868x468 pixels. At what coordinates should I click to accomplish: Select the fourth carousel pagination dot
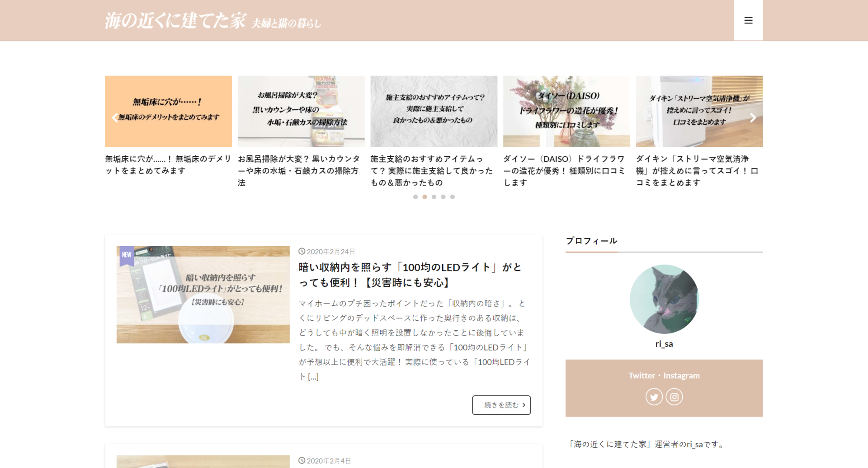point(443,197)
